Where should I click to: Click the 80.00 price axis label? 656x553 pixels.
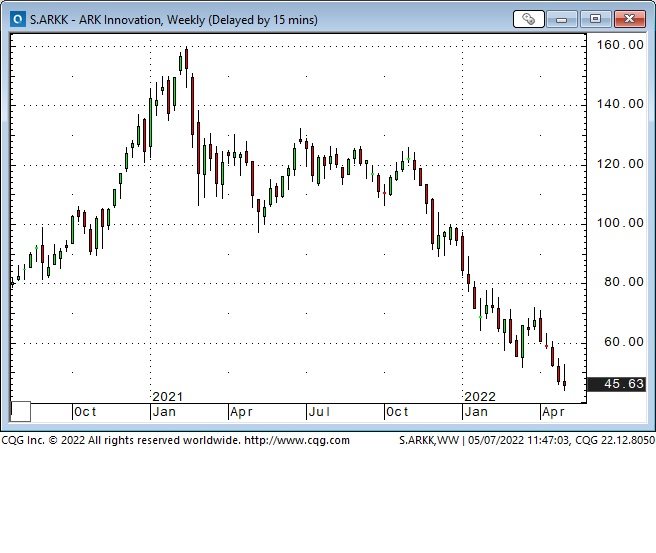pyautogui.click(x=624, y=282)
